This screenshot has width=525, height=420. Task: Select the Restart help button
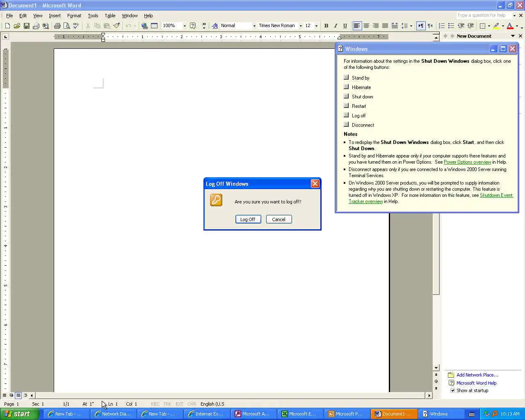click(346, 106)
